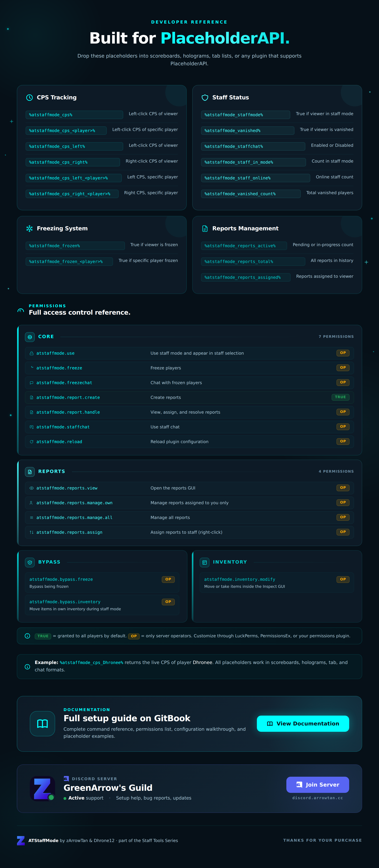Click the atstaffmode.reload refresh icon

[x=31, y=442]
